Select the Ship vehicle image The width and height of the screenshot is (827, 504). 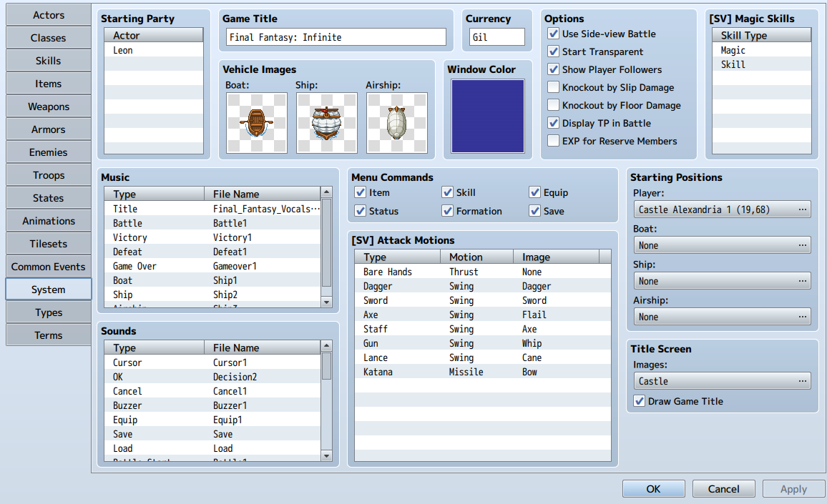point(327,123)
